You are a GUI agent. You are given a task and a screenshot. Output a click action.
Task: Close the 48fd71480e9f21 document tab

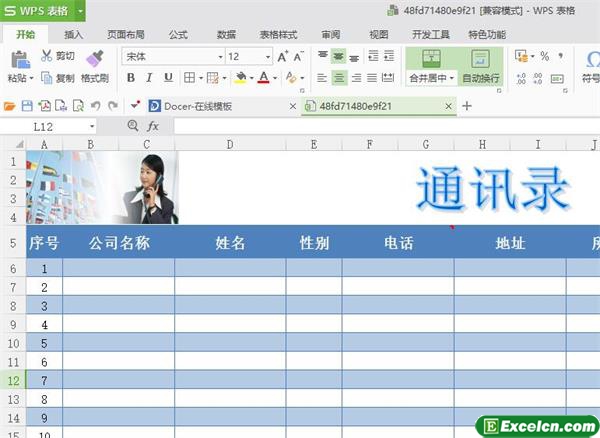click(449, 106)
